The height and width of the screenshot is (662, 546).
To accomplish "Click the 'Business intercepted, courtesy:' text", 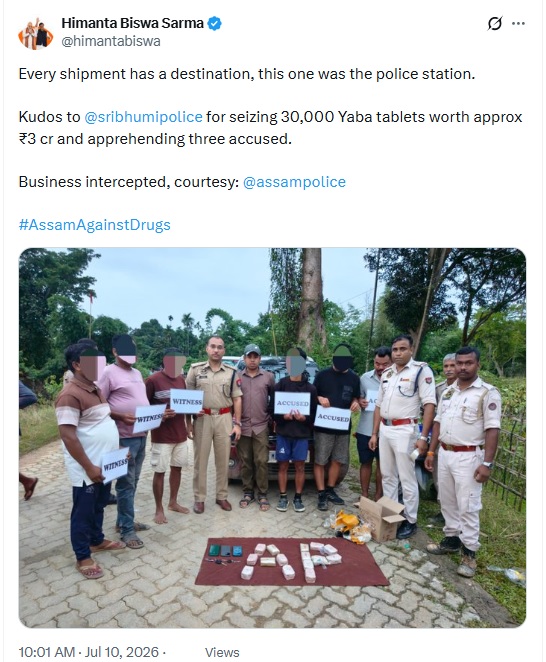I will tap(129, 182).
